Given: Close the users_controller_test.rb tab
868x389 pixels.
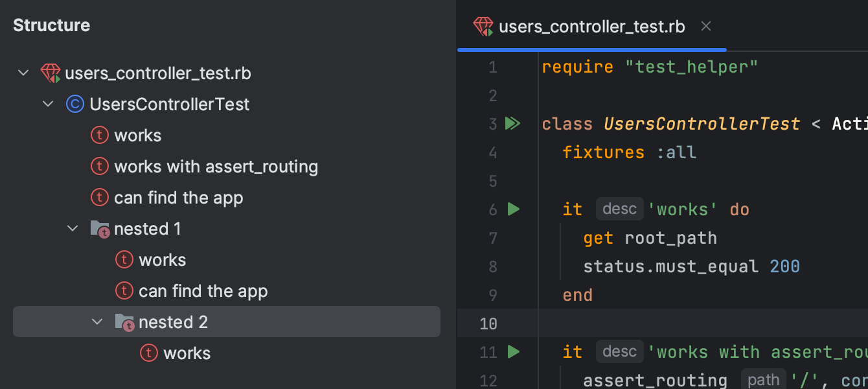Looking at the screenshot, I should click(x=706, y=27).
